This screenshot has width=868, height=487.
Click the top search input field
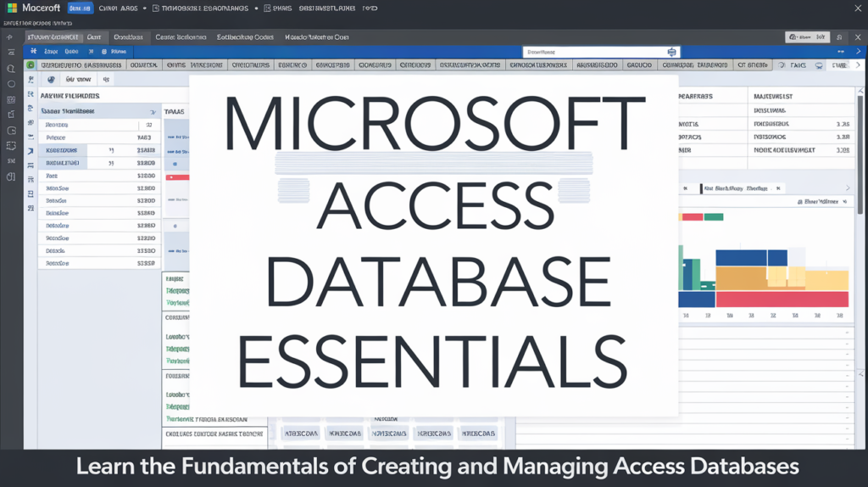pos(593,52)
